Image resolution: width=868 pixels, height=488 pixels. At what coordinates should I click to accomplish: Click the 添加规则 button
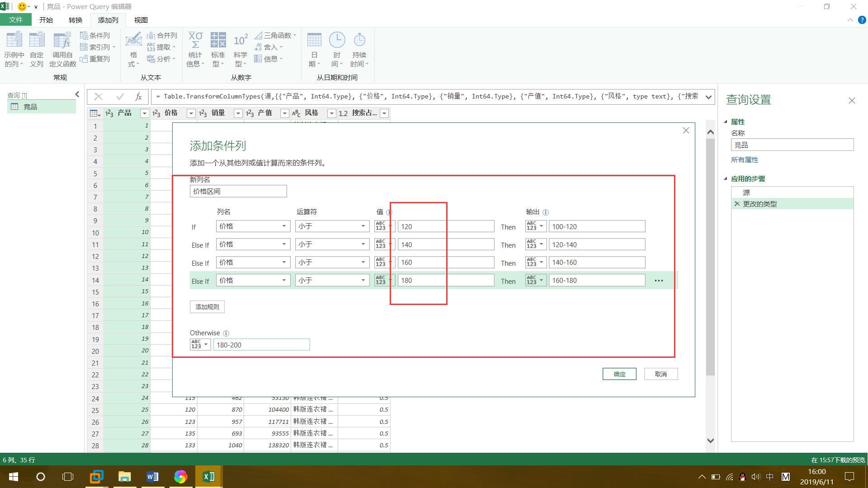(x=207, y=307)
